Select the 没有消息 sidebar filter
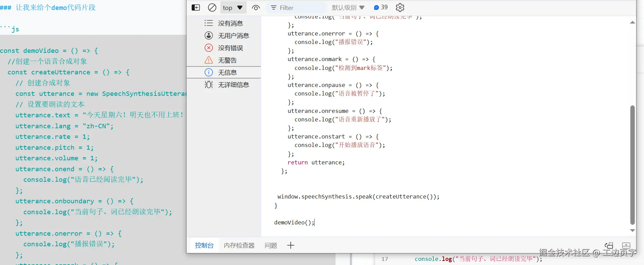This screenshot has width=644, height=265. 224,23
